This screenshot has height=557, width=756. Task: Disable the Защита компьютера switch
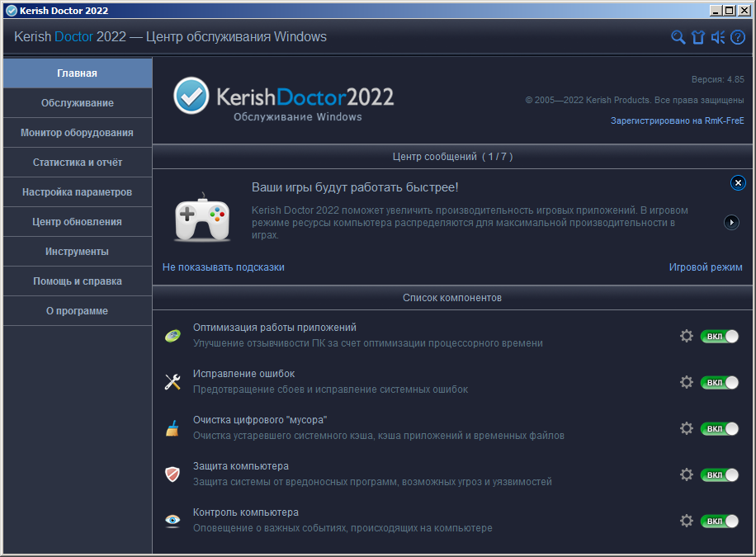(720, 475)
